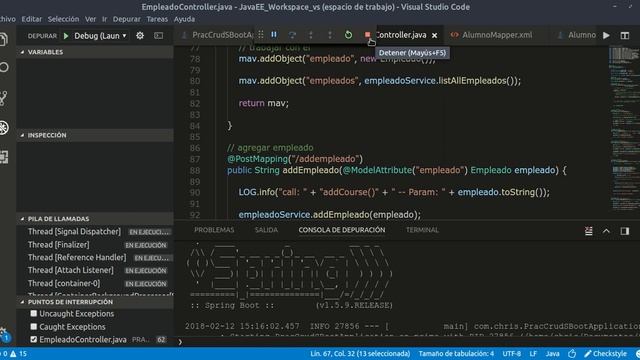This screenshot has height=360, width=640.
Task: Close the EmpleadoController.java tab
Action: (435, 36)
